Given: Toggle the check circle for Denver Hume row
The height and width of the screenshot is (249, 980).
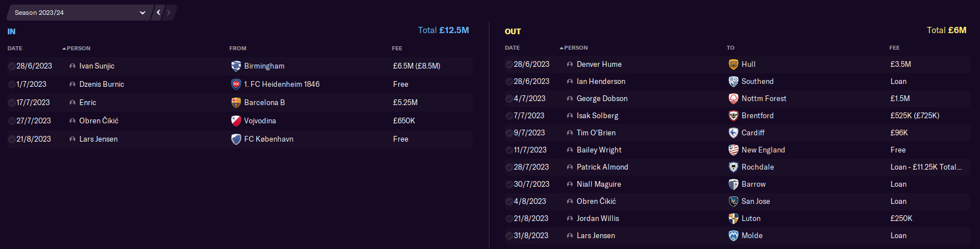Looking at the screenshot, I should click(509, 65).
